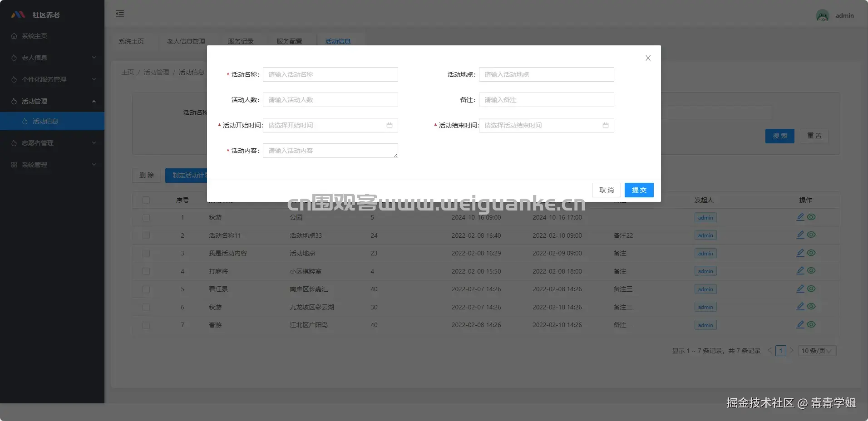Submit the form with 提交 button
This screenshot has width=868, height=421.
click(x=639, y=190)
